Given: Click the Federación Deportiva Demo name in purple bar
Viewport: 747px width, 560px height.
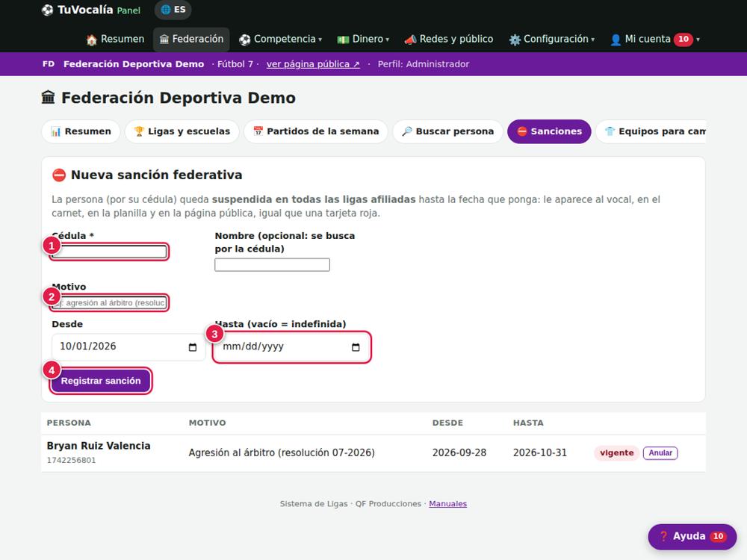Looking at the screenshot, I should (134, 63).
